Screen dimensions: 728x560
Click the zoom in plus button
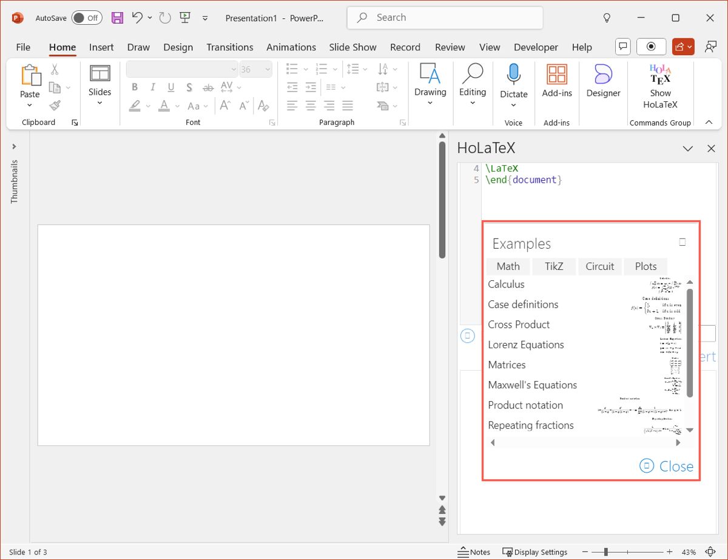click(669, 552)
